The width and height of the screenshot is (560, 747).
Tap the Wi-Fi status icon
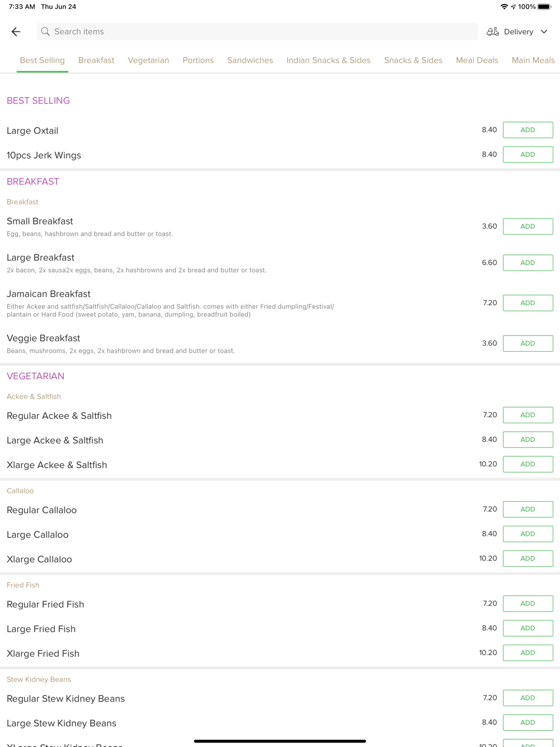point(504,7)
